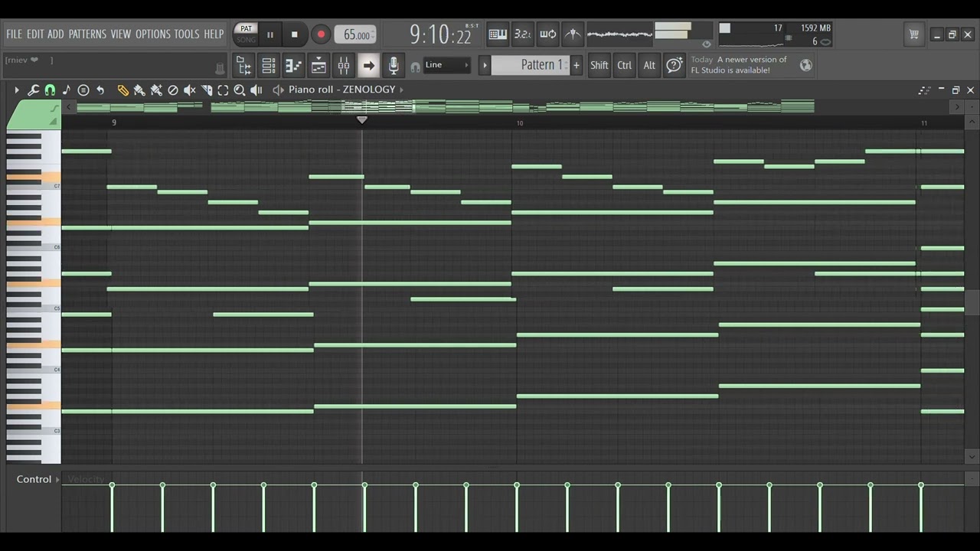Click the shopping cart store icon

[913, 34]
